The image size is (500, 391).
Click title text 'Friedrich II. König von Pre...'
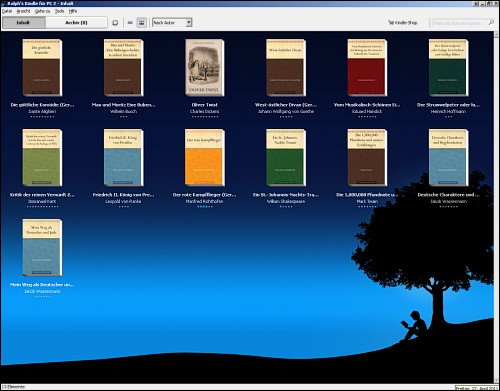[123, 195]
